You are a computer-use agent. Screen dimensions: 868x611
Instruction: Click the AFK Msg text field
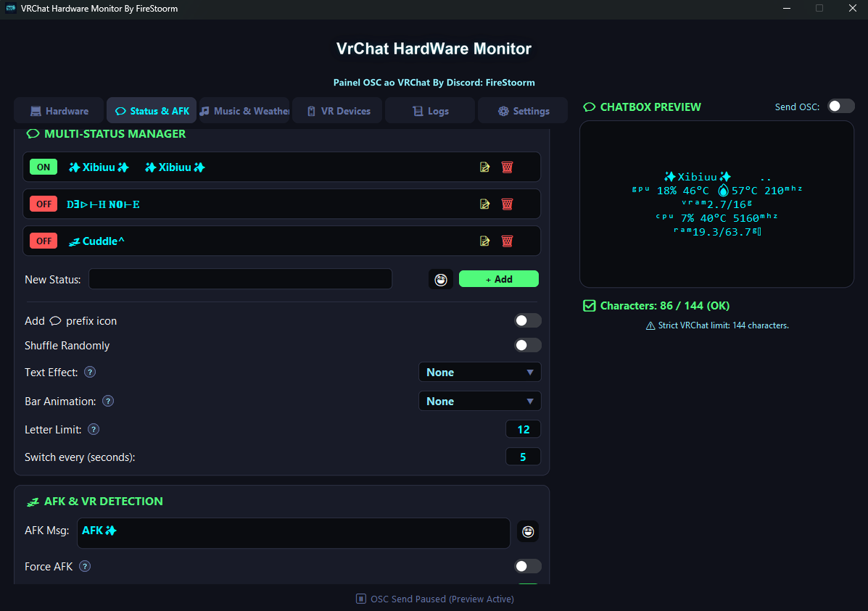294,533
